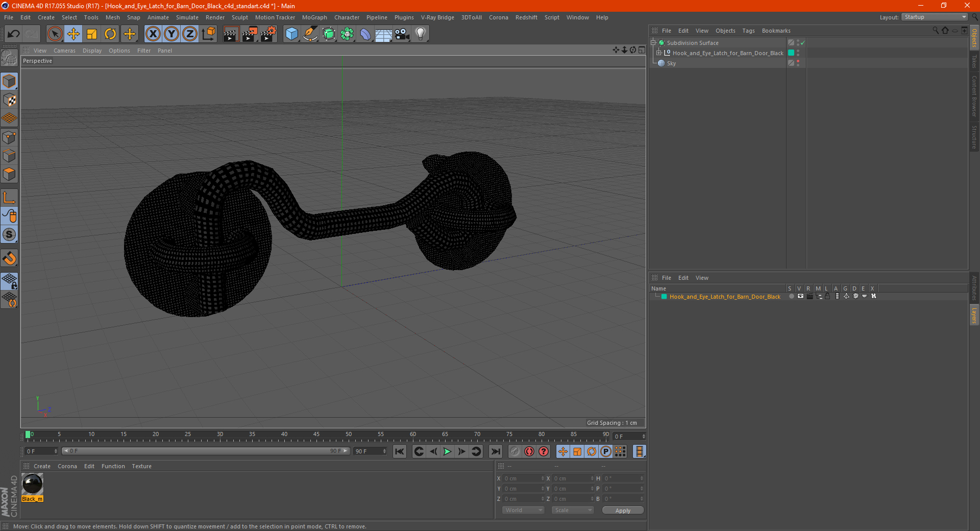This screenshot has height=531, width=980.
Task: Select the Workplane mode icon
Action: coord(10,118)
